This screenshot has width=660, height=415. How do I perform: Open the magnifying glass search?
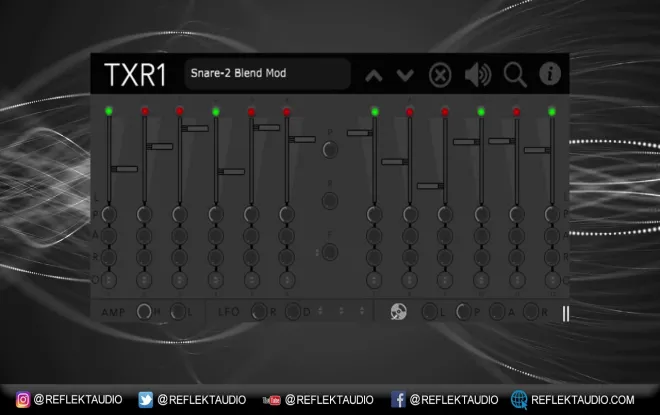pos(515,75)
